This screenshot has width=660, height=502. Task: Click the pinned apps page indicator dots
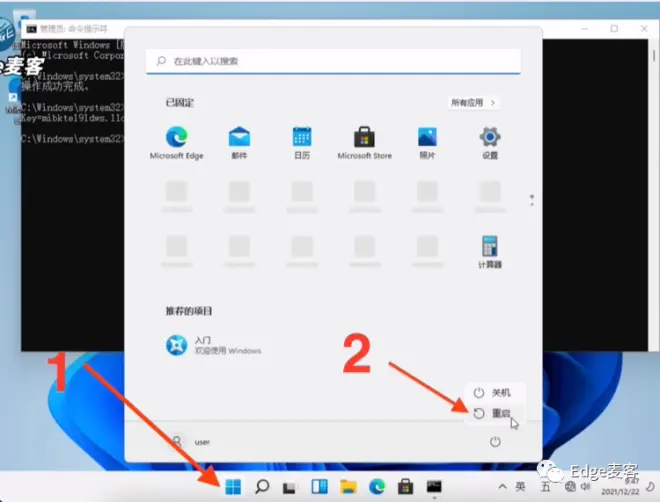532,200
